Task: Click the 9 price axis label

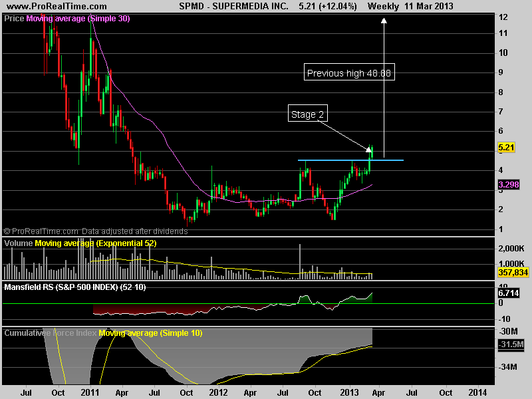Action: (x=501, y=72)
